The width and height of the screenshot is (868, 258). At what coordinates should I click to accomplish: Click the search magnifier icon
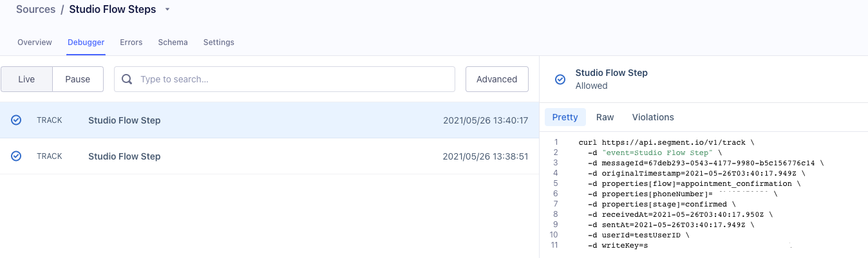coord(127,79)
